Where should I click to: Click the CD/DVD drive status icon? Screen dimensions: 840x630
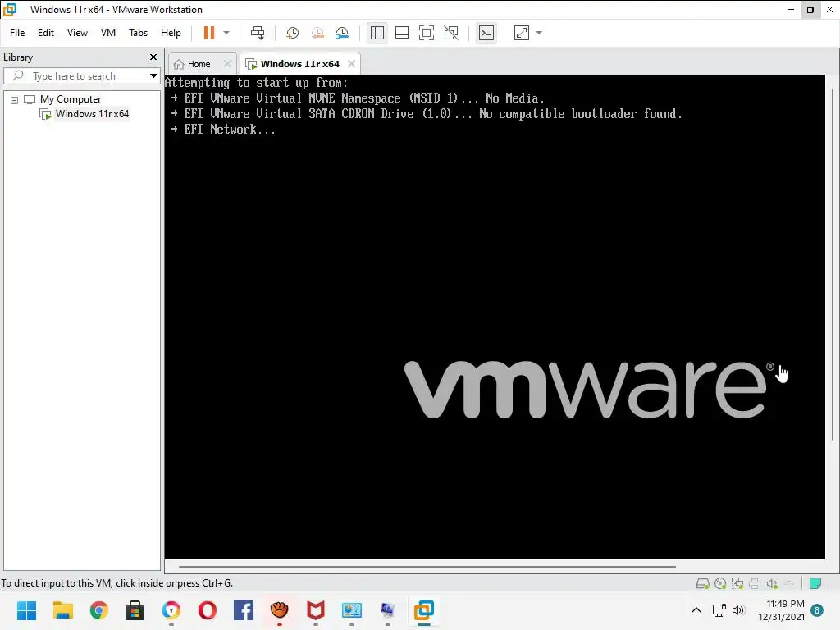[720, 583]
